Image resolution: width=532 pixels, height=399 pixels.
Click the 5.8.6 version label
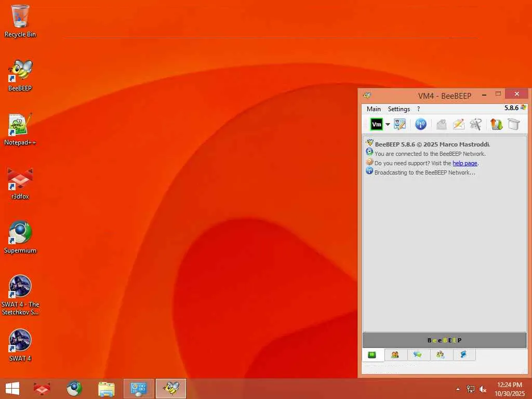coord(511,108)
